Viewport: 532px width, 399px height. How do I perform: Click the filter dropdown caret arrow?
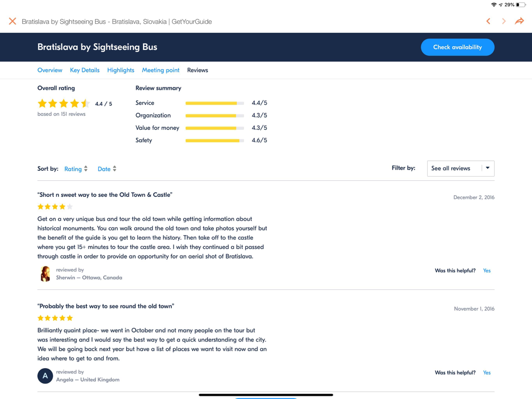487,168
